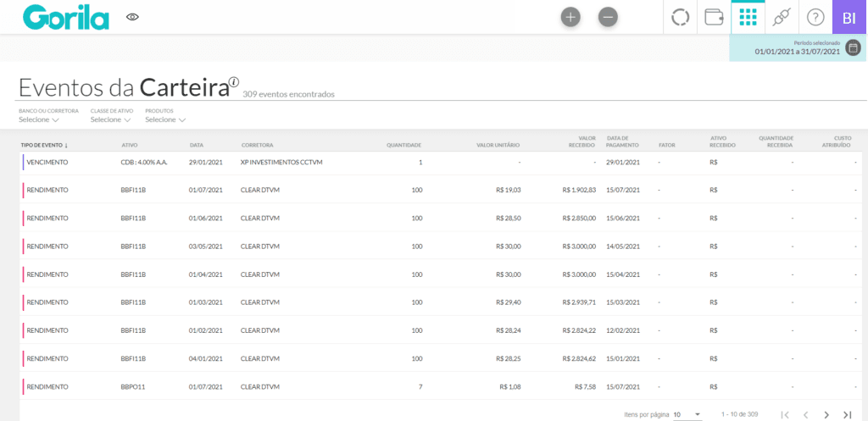This screenshot has height=421, width=868.
Task: Open the calendar period picker icon
Action: click(853, 48)
